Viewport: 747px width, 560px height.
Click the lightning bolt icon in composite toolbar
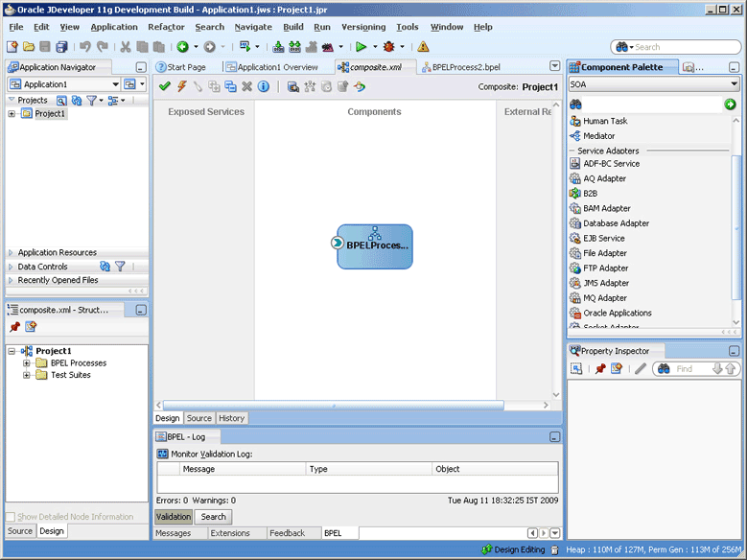181,87
